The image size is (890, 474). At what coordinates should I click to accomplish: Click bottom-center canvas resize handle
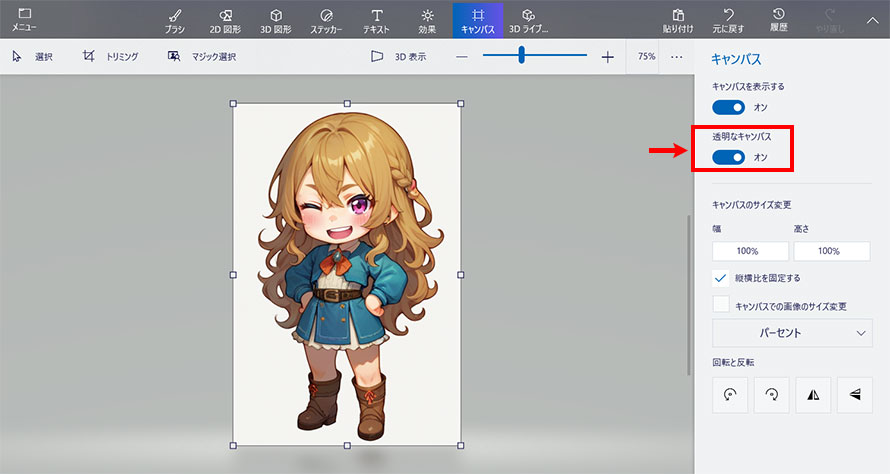click(x=347, y=446)
